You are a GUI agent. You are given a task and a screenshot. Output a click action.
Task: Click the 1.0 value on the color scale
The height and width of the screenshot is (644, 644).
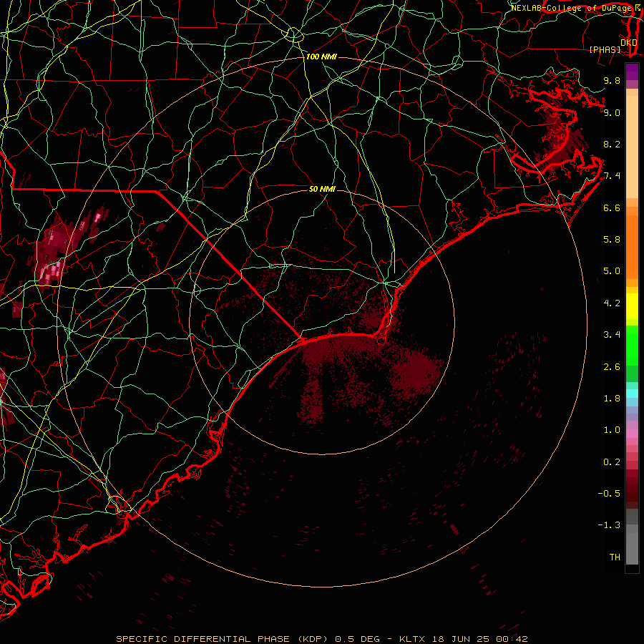[612, 430]
